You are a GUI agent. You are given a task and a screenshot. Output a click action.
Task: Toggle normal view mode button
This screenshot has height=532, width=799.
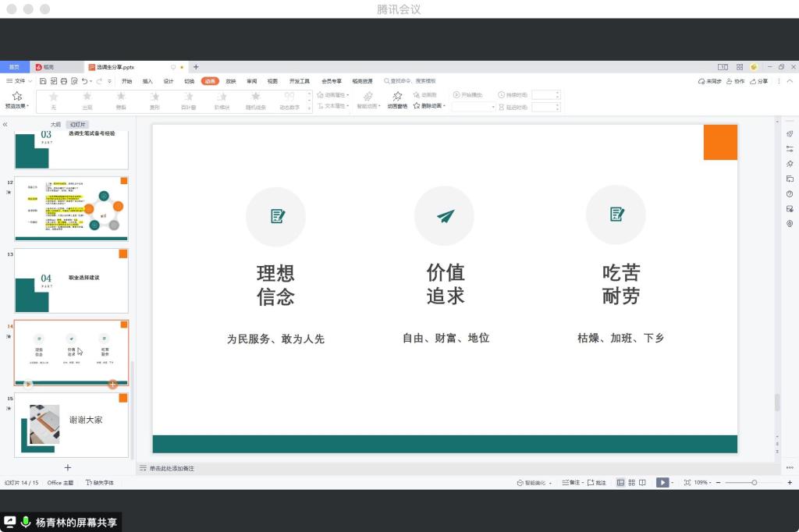tap(620, 483)
